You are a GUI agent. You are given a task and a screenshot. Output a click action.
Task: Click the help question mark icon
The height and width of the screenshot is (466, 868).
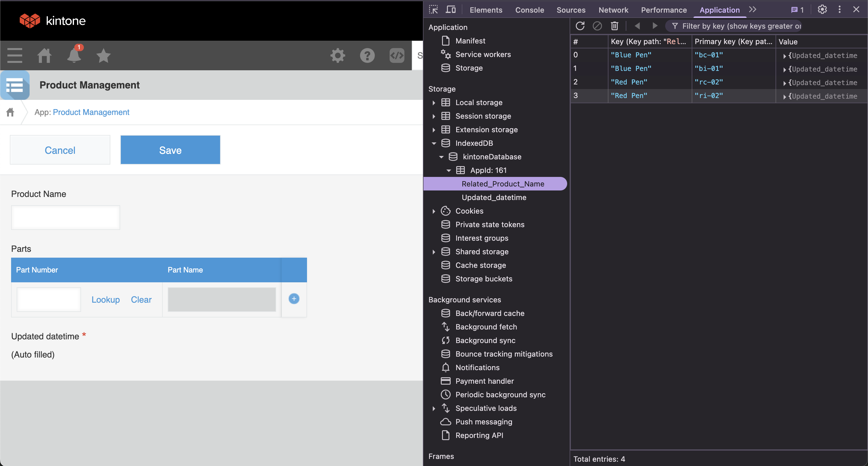click(x=367, y=55)
